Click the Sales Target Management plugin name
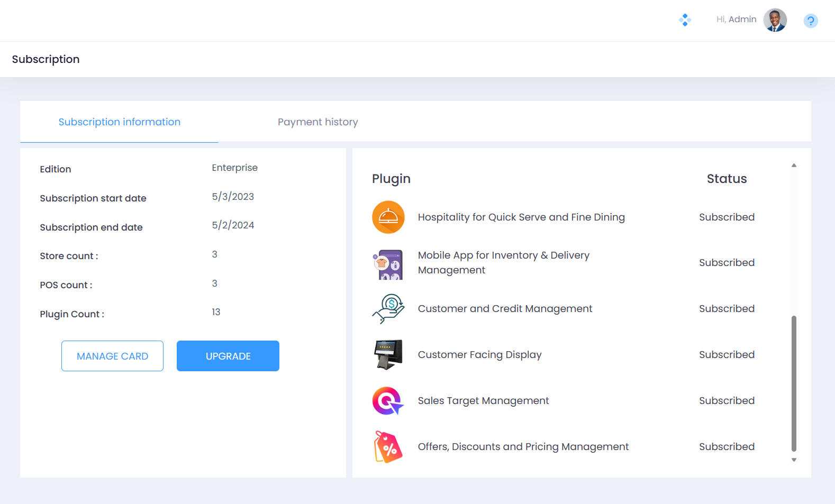Screen dimensions: 835x504 483,401
